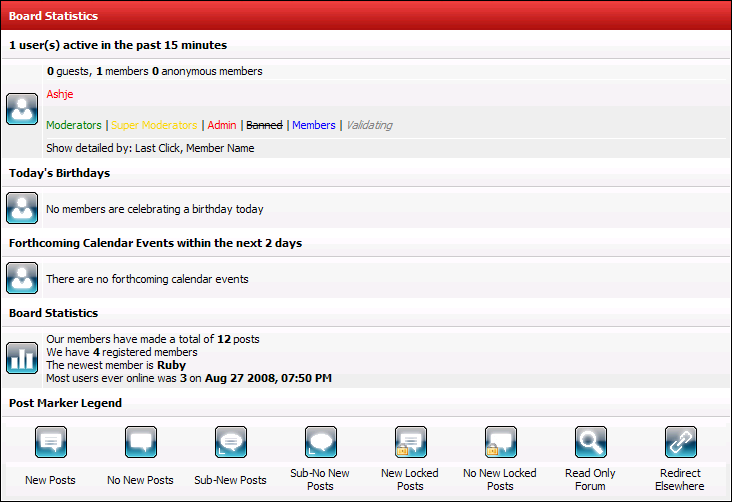Click the Read Only Forum magnifier icon
Screen dimensions: 732x502
point(590,442)
